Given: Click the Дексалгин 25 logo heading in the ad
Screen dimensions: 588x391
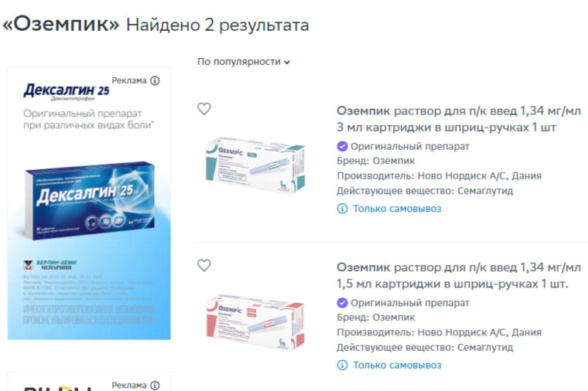Looking at the screenshot, I should click(67, 91).
